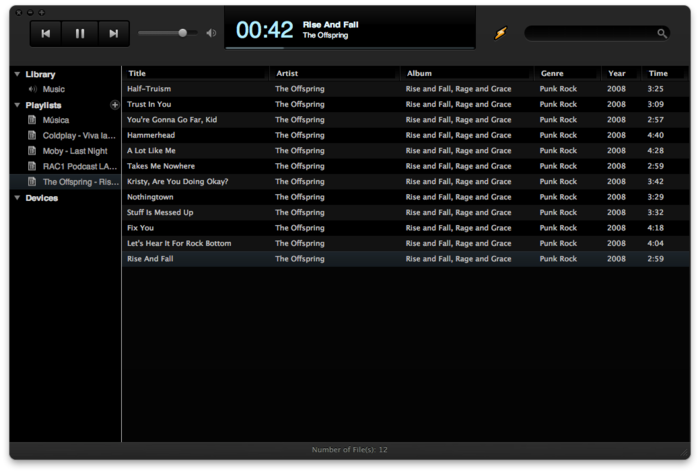
Task: Click the 00:42 elapsed time display
Action: (264, 30)
